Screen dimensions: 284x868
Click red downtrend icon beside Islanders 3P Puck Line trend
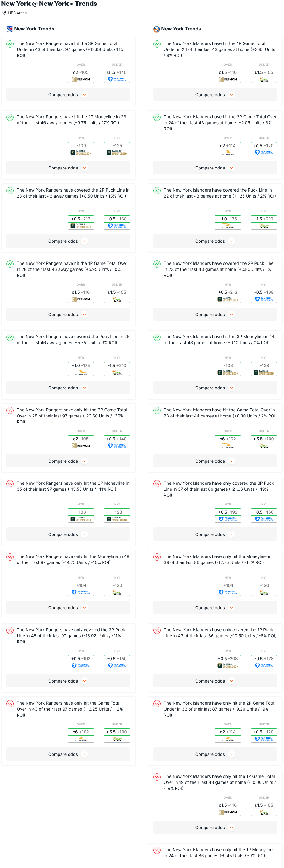(x=157, y=483)
